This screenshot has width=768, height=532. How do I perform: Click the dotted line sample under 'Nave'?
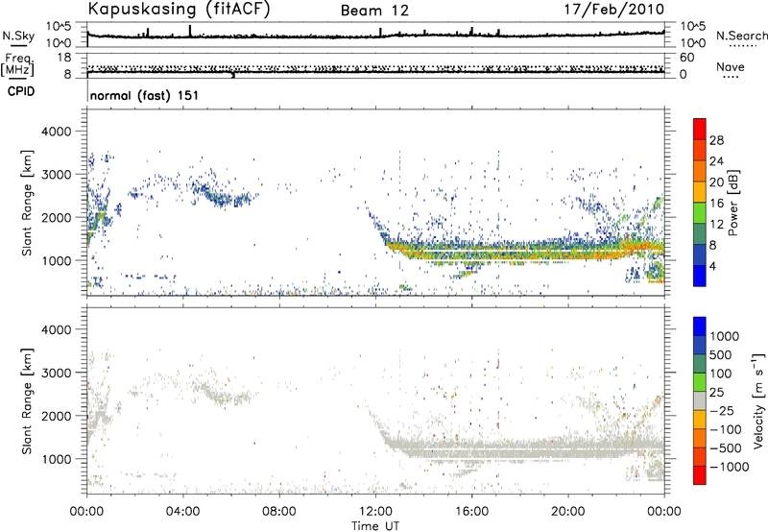[732, 78]
